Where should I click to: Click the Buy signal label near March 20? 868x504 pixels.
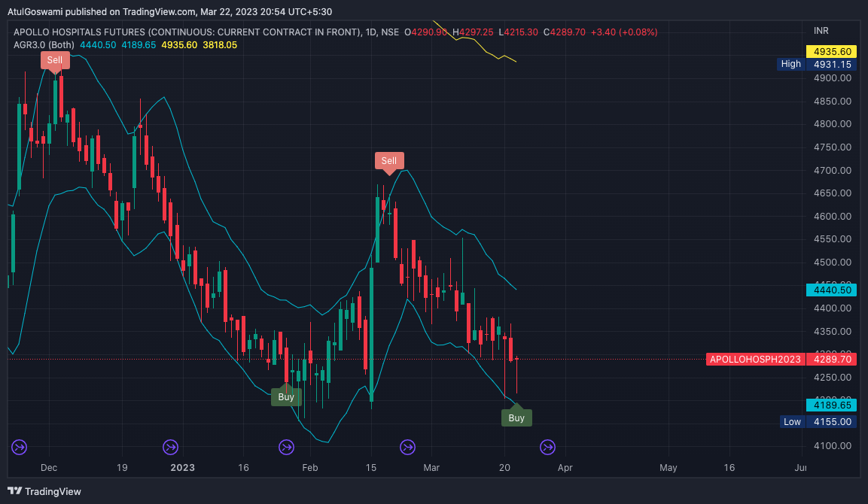coord(516,417)
